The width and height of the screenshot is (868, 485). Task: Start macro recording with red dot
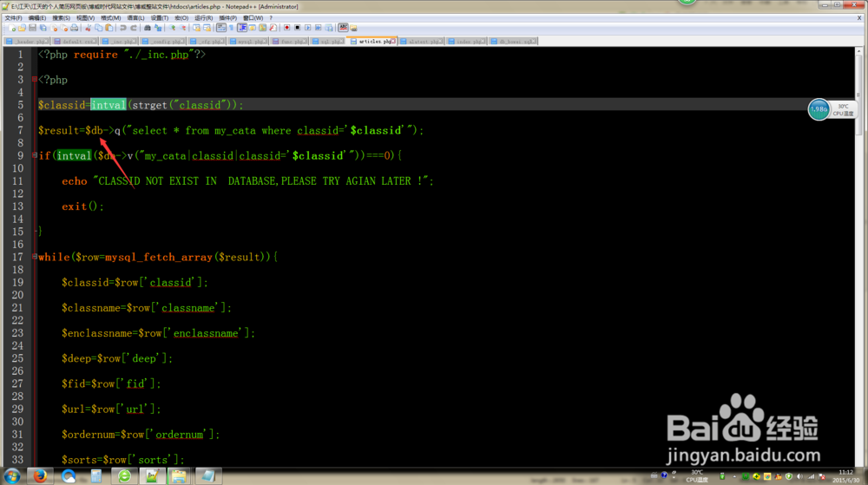click(x=286, y=28)
